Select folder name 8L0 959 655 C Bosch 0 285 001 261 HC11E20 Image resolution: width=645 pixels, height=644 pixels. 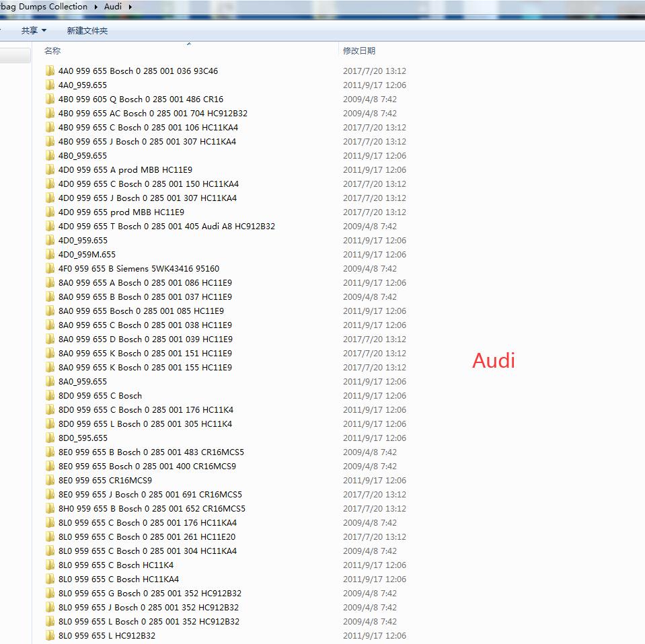[147, 536]
